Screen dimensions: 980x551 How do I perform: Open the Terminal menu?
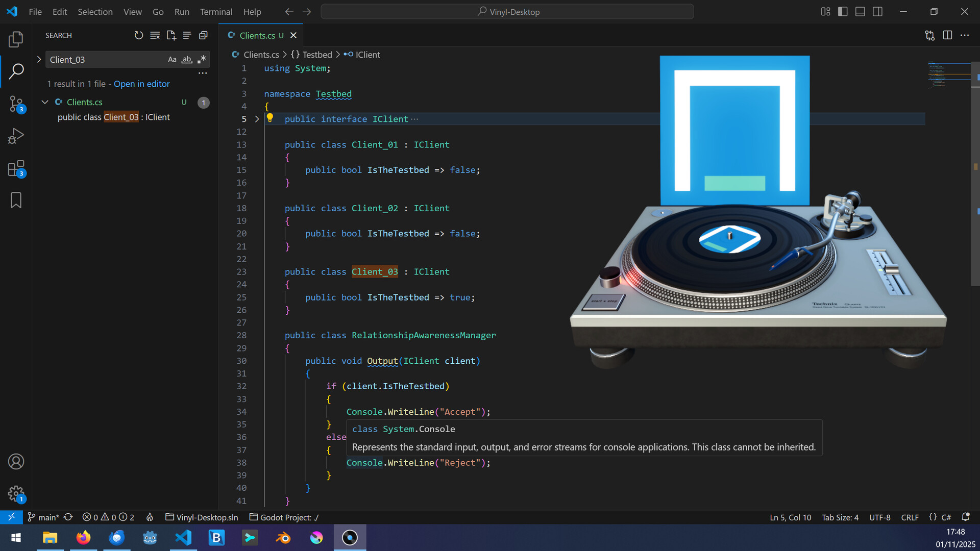tap(216, 11)
